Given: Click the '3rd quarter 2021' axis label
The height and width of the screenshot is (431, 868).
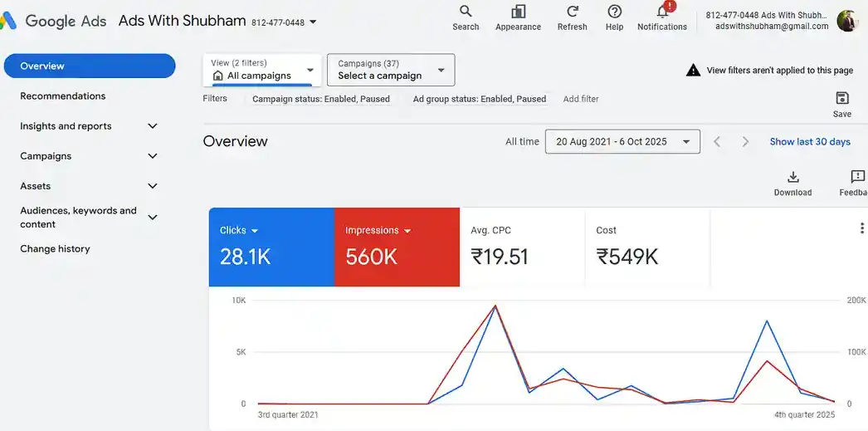Looking at the screenshot, I should coord(288,414).
